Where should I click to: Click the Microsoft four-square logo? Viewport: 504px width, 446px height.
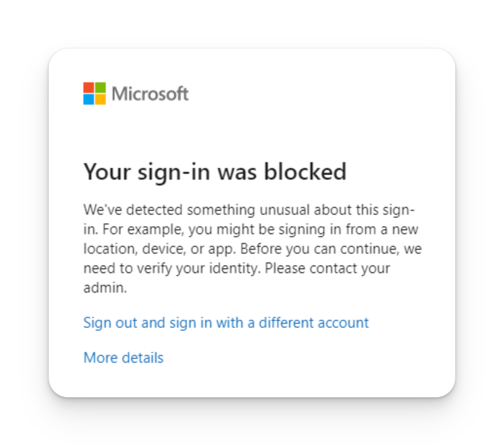click(x=94, y=93)
